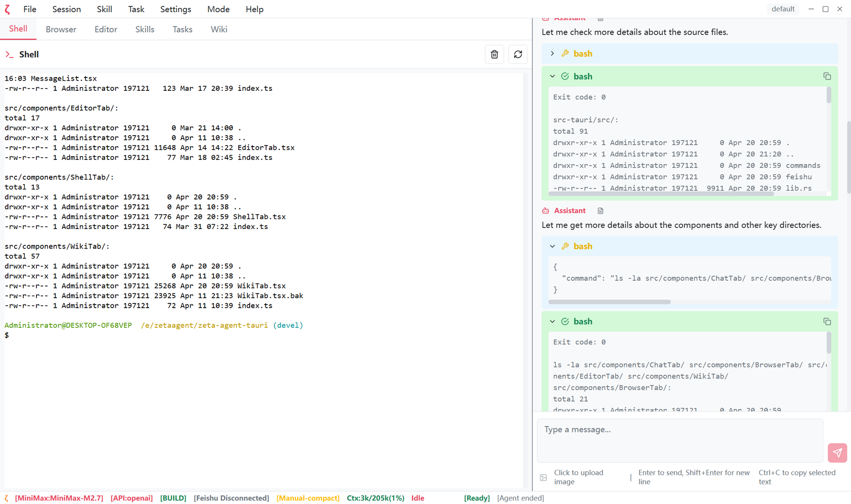The width and height of the screenshot is (851, 504).
Task: Focus the Type a message input box
Action: (679, 440)
